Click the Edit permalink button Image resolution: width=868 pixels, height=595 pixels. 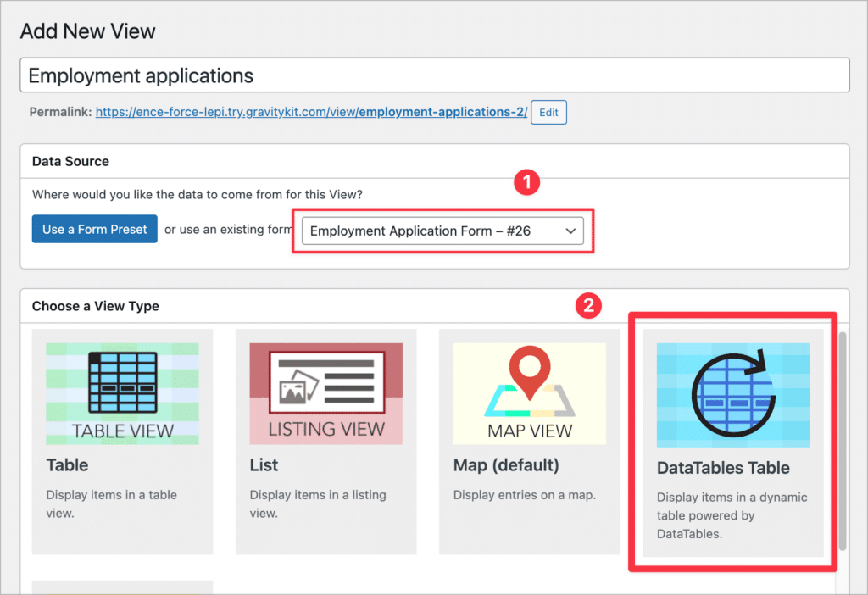(x=548, y=113)
